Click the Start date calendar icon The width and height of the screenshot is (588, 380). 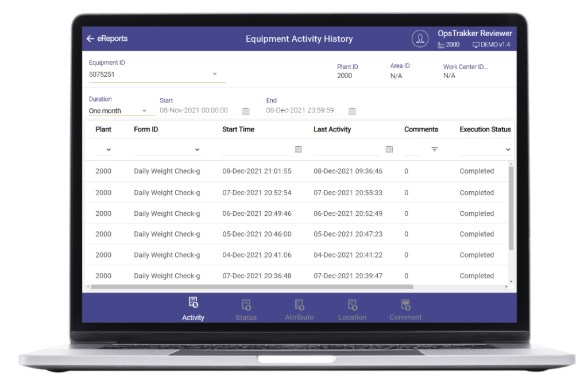[247, 111]
